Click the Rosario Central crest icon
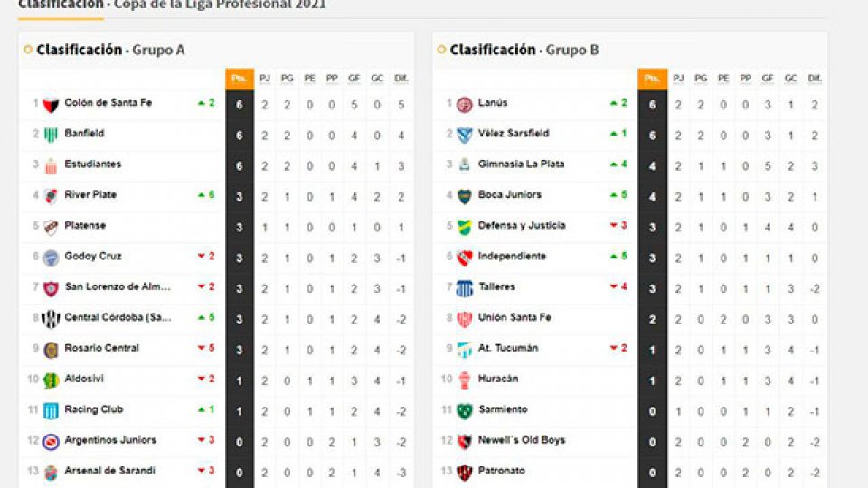Screen dimensions: 868x488 51,349
